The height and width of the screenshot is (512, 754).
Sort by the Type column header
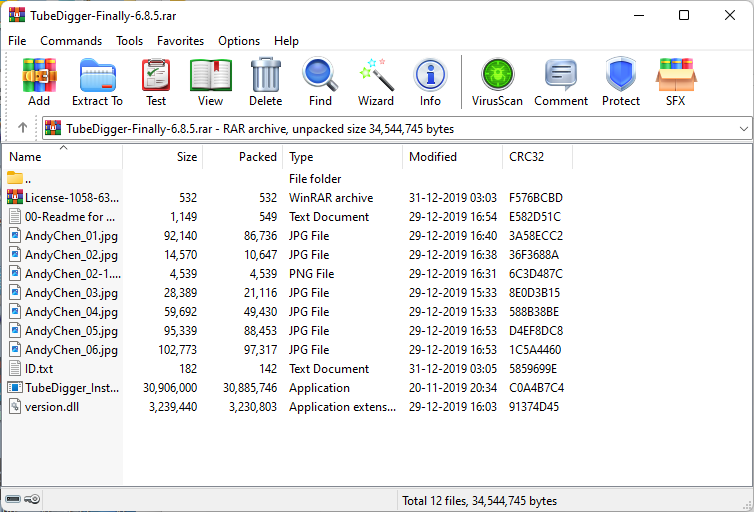(x=343, y=157)
